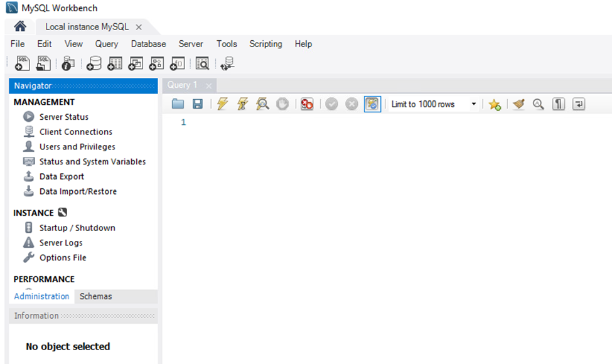
Task: Create a new table icon
Action: [115, 63]
